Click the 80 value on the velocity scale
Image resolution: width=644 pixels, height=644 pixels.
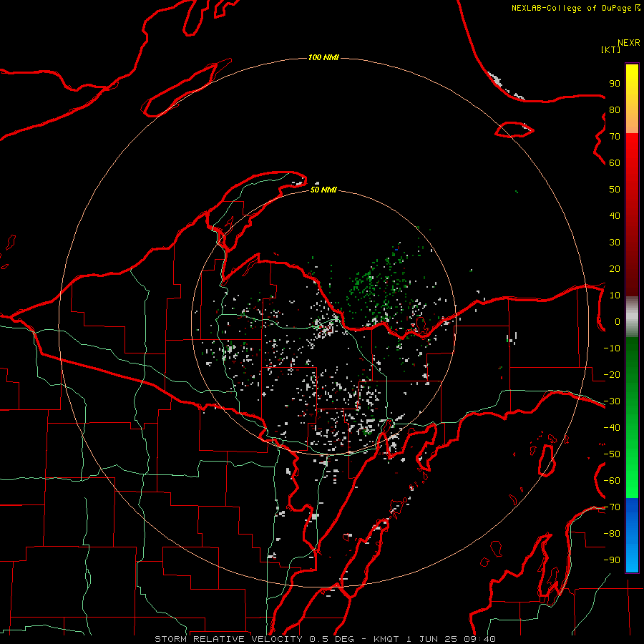[615, 109]
